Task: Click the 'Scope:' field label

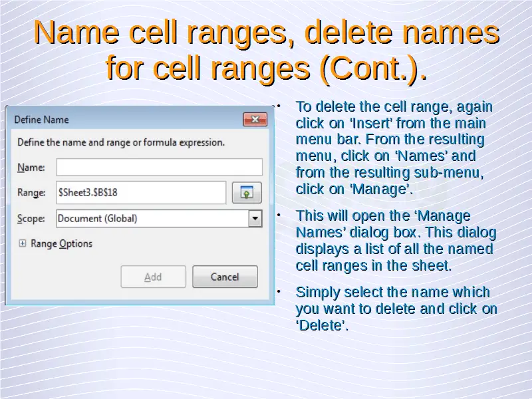Action: pyautogui.click(x=31, y=219)
